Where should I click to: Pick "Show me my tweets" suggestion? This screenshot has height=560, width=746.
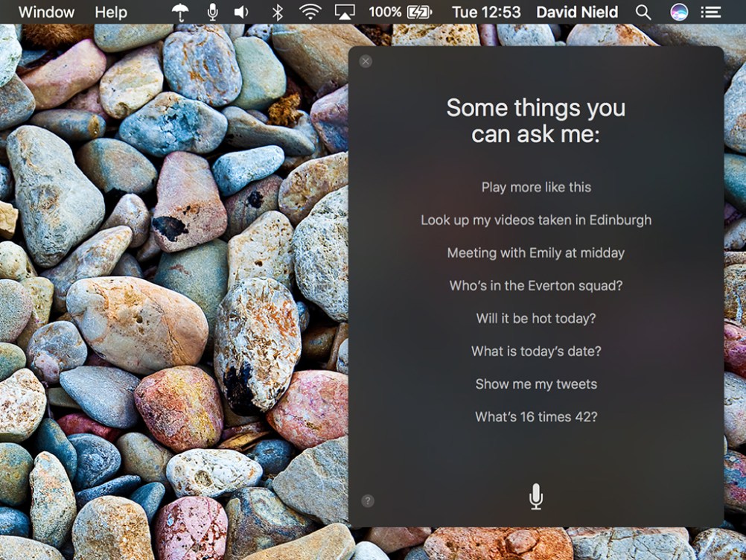536,384
